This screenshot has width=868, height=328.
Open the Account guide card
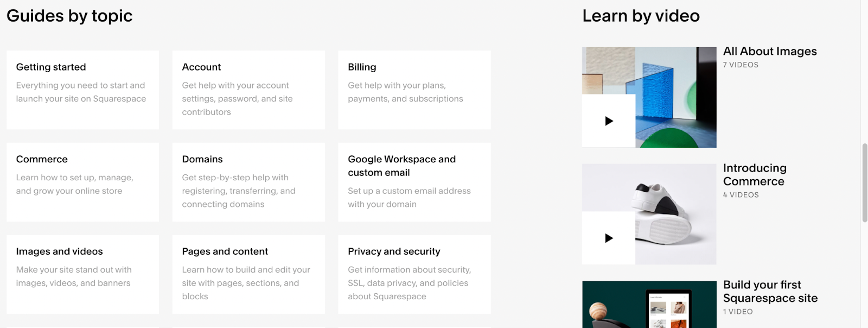tap(248, 90)
